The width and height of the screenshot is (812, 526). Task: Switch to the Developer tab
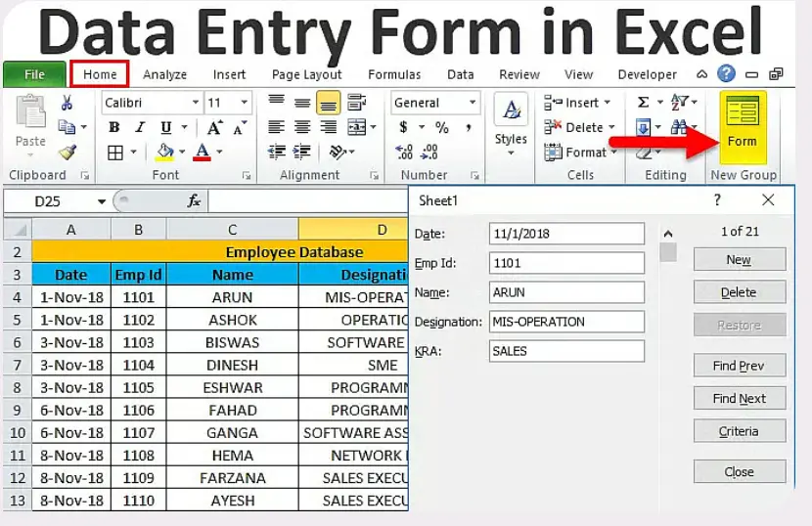(648, 74)
